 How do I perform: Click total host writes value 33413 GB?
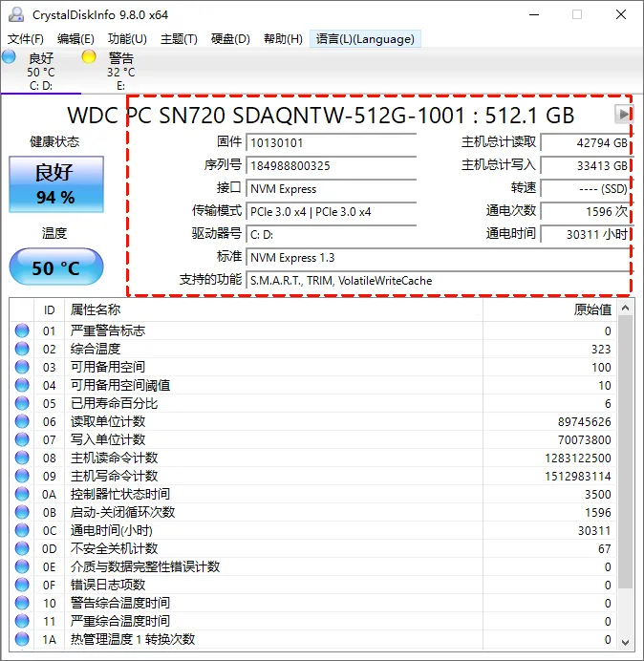tap(586, 165)
